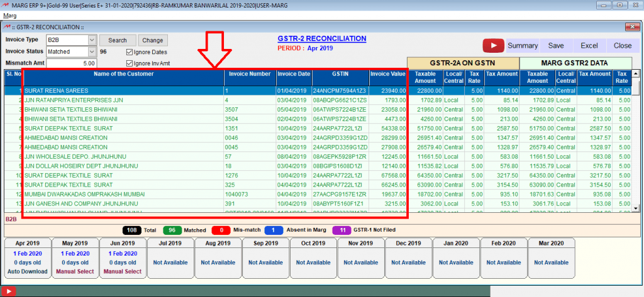Image resolution: width=644 pixels, height=297 pixels.
Task: Click the Invoice Value column header
Action: pos(387,77)
